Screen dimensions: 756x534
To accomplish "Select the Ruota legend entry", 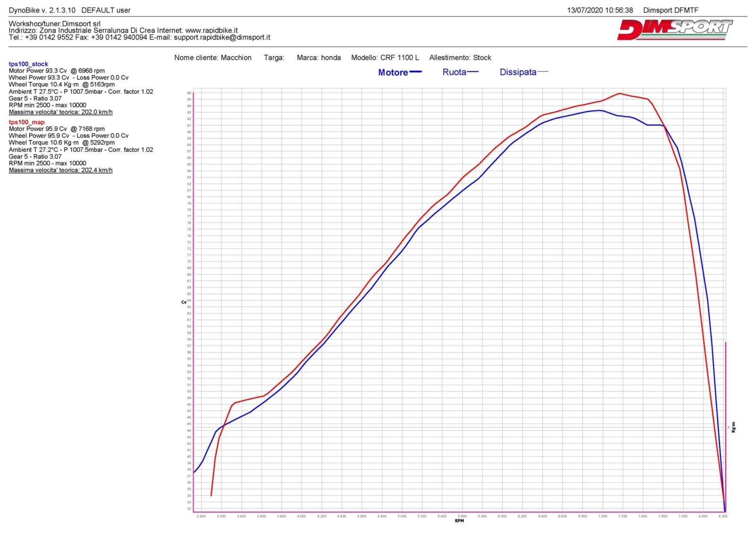I will [454, 72].
